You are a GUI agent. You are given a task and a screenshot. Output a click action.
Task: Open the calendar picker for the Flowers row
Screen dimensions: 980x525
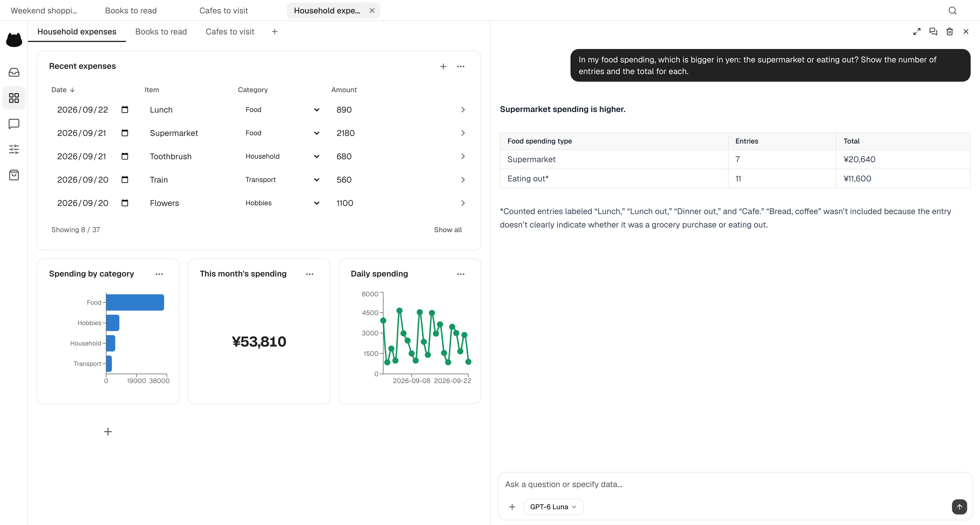[x=125, y=203]
